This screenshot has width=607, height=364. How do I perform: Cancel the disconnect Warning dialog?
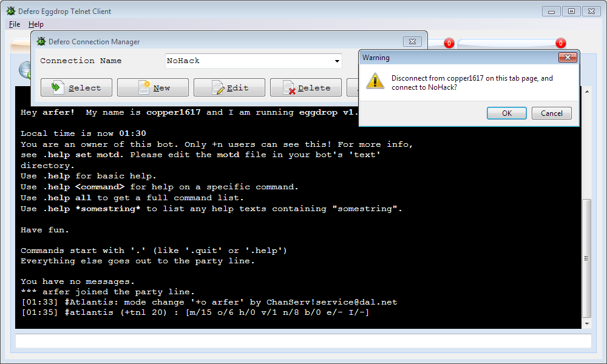click(x=551, y=113)
